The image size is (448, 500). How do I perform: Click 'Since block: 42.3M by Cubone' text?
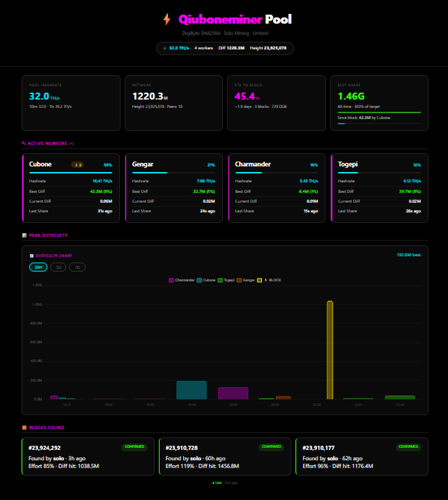[363, 118]
